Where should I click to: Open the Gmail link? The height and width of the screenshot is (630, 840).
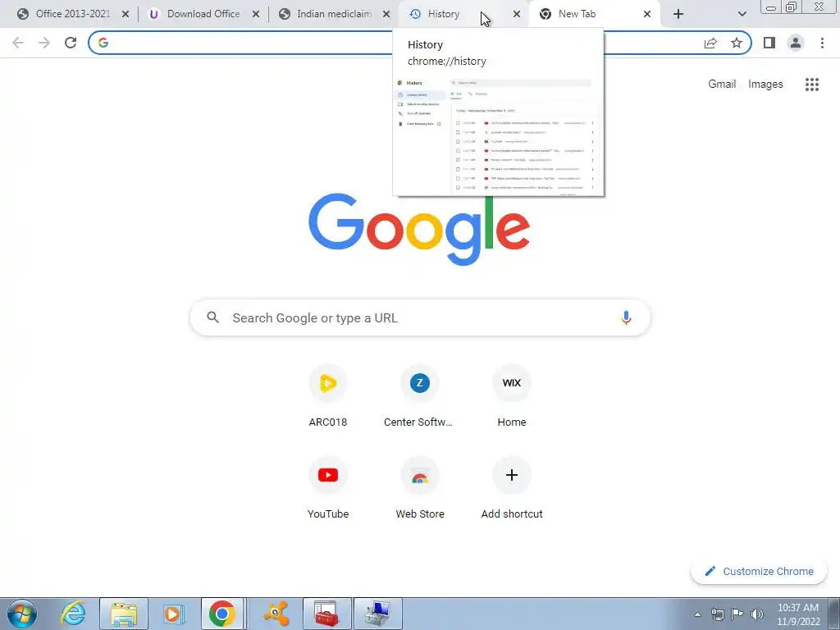[722, 84]
